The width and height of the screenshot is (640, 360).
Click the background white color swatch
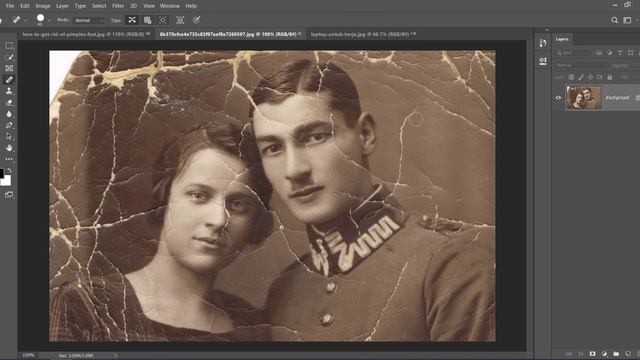(x=7, y=180)
